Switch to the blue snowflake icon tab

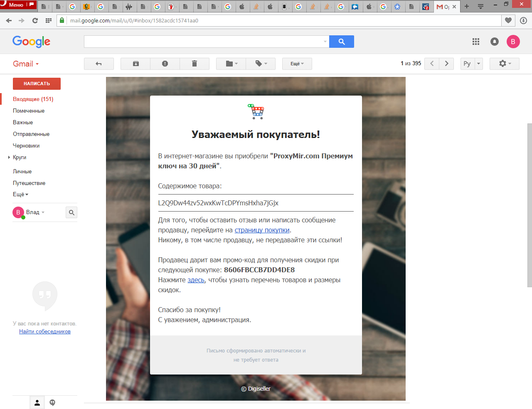click(397, 7)
